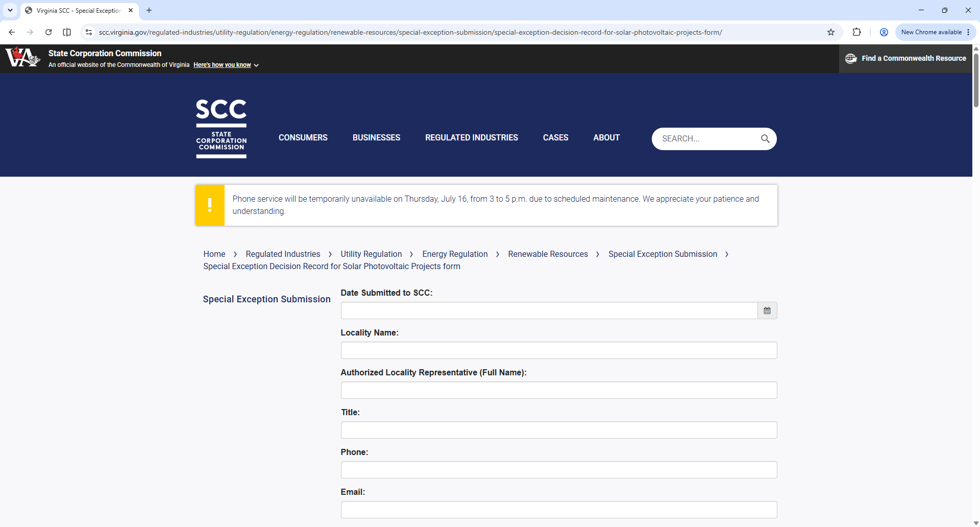Click Find a Commonwealth Resource button
Screen dimensions: 980x527
[x=906, y=58]
